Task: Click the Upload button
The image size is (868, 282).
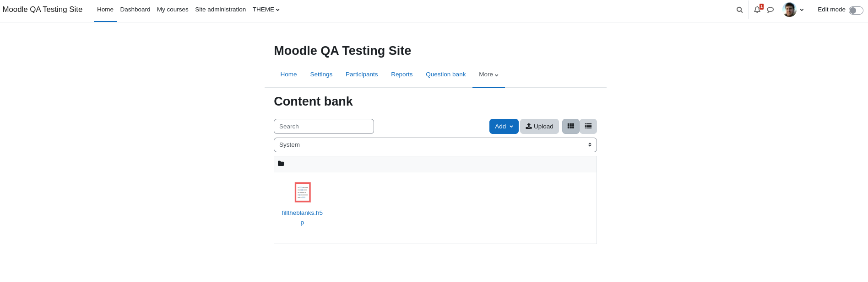Action: point(539,126)
